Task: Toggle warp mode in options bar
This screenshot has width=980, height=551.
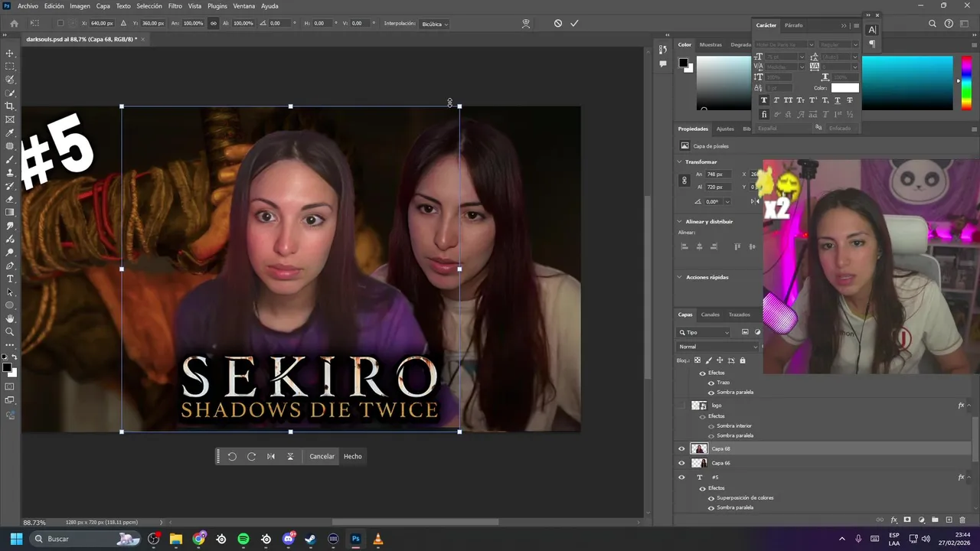Action: pos(526,24)
